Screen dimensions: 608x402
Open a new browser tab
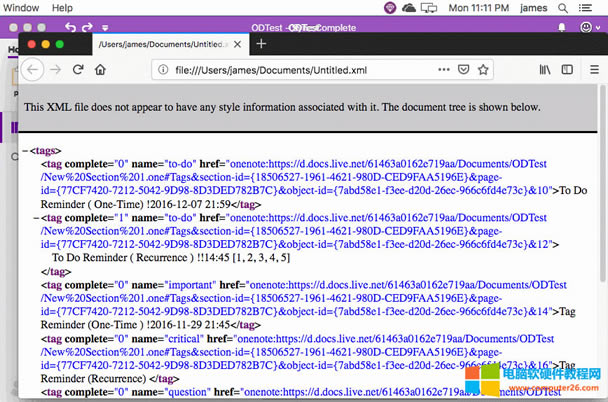tap(261, 44)
